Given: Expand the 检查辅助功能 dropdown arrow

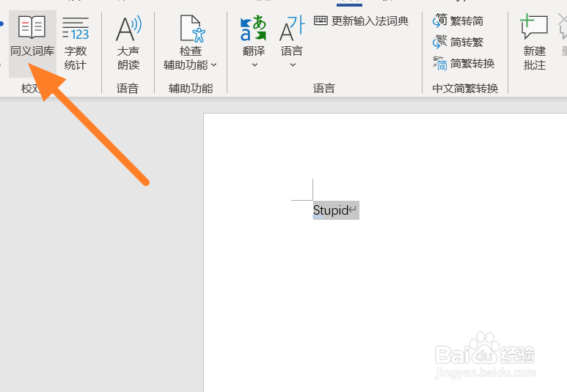Looking at the screenshot, I should click(x=213, y=65).
